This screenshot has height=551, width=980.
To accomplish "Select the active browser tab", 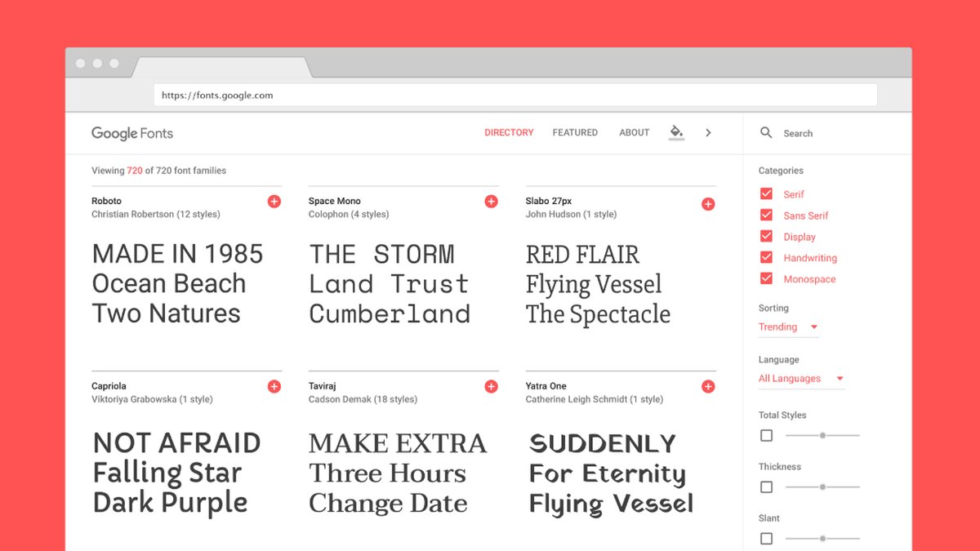I will click(x=222, y=67).
